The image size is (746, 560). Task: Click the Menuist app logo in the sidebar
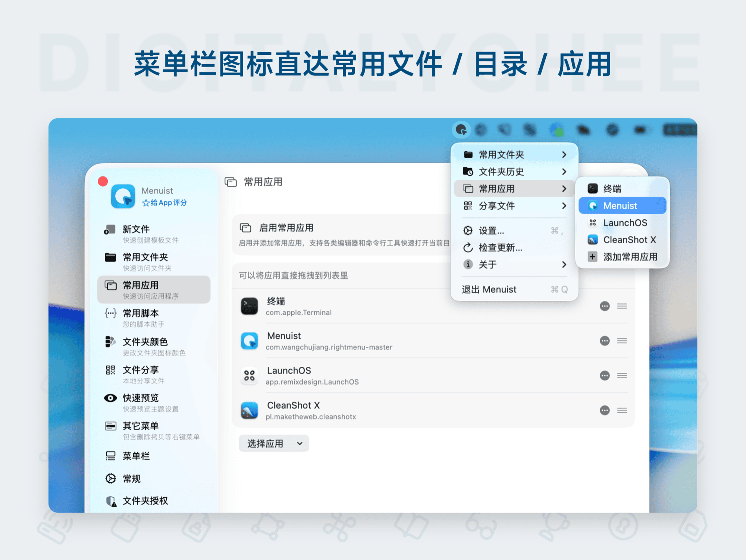point(123,196)
